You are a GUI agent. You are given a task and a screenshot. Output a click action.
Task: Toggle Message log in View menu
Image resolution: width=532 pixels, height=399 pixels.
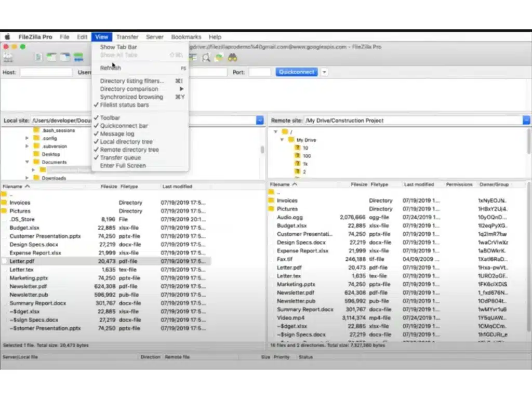pyautogui.click(x=117, y=134)
